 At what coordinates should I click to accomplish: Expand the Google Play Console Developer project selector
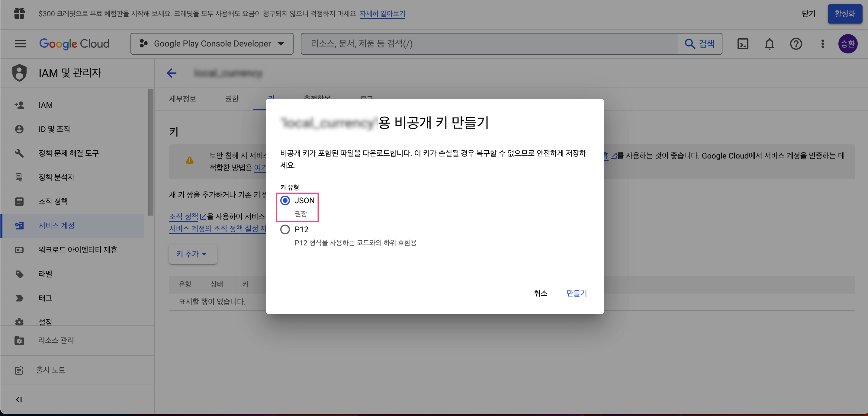[x=212, y=44]
